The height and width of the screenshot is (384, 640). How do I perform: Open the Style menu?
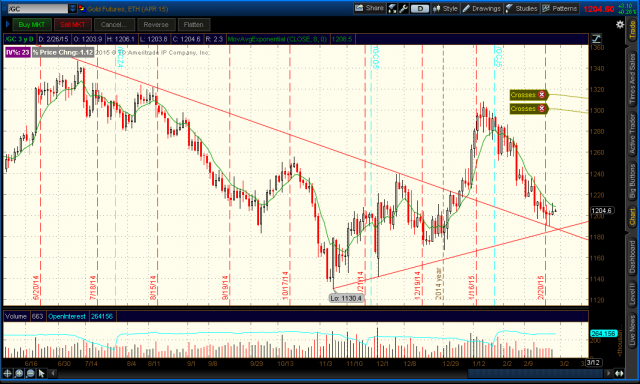[x=445, y=8]
